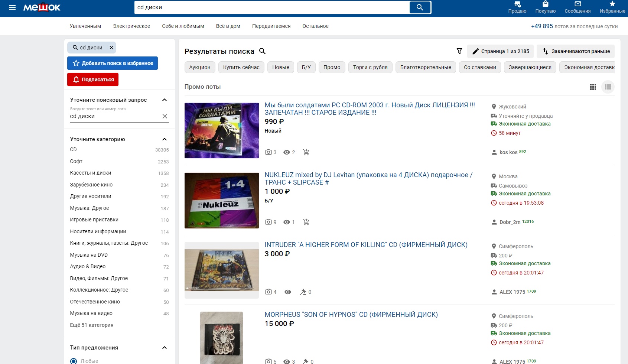This screenshot has height=364, width=628.
Task: Click the bid hammer icon for INTRUDER lot
Action: point(303,292)
